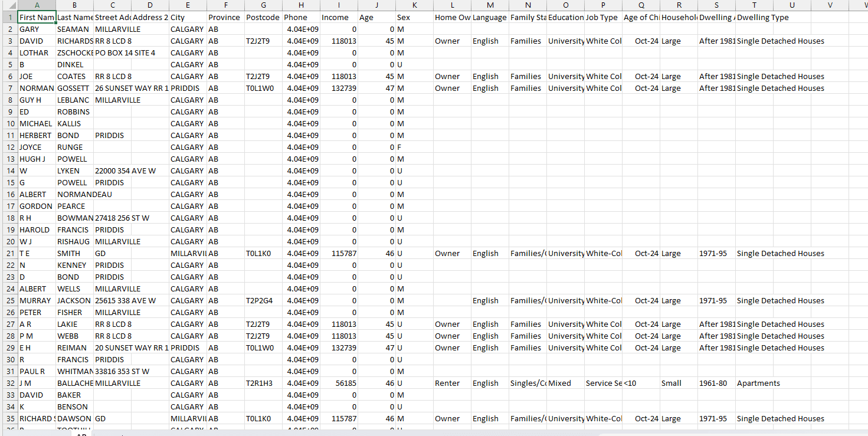Select the column V letter header
This screenshot has height=436, width=868.
click(830, 5)
